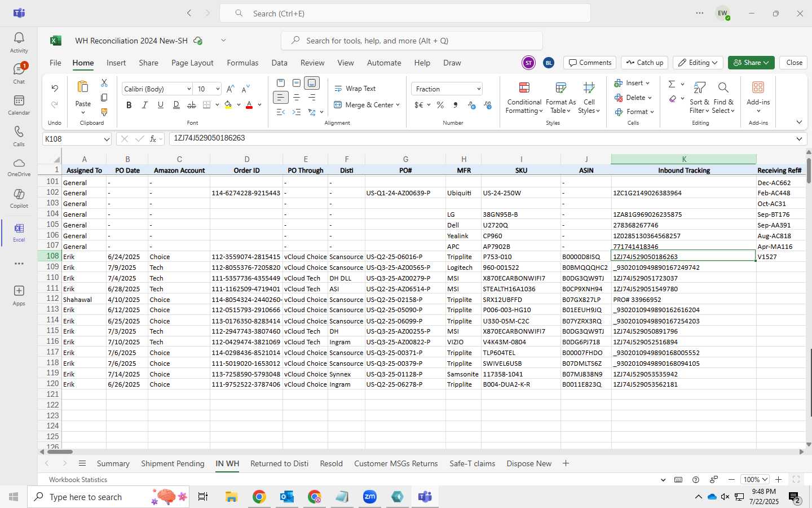The height and width of the screenshot is (508, 812).
Task: Open the Name Box K108 dropdown
Action: pyautogui.click(x=106, y=139)
